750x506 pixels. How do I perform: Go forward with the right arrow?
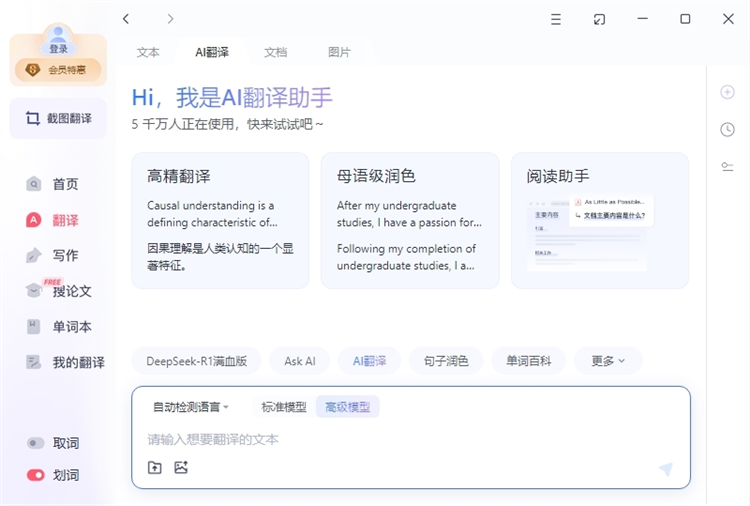[x=170, y=19]
